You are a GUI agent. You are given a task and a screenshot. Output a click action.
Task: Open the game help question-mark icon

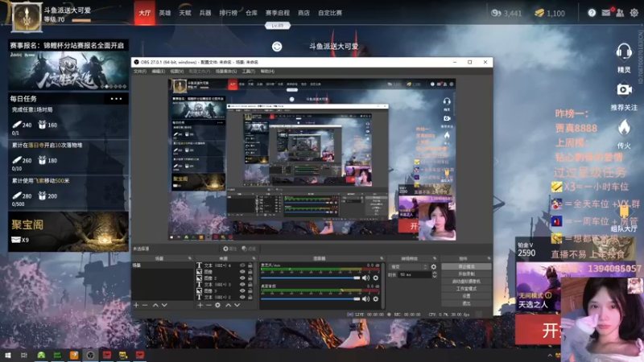point(592,13)
